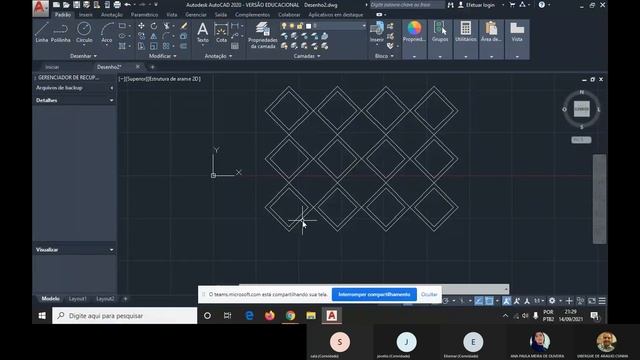Toggle the layer lock padlock icon
Image resolution: width=640 pixels, height=360 pixels.
click(x=300, y=26)
